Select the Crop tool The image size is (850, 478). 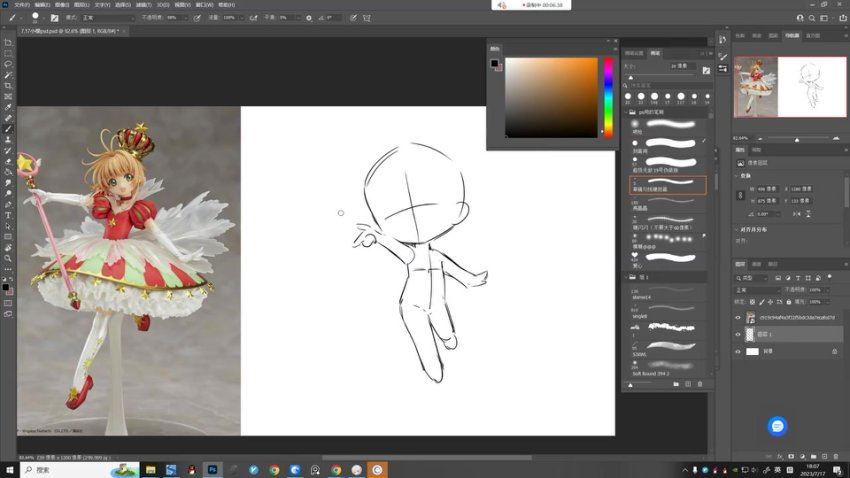8,86
